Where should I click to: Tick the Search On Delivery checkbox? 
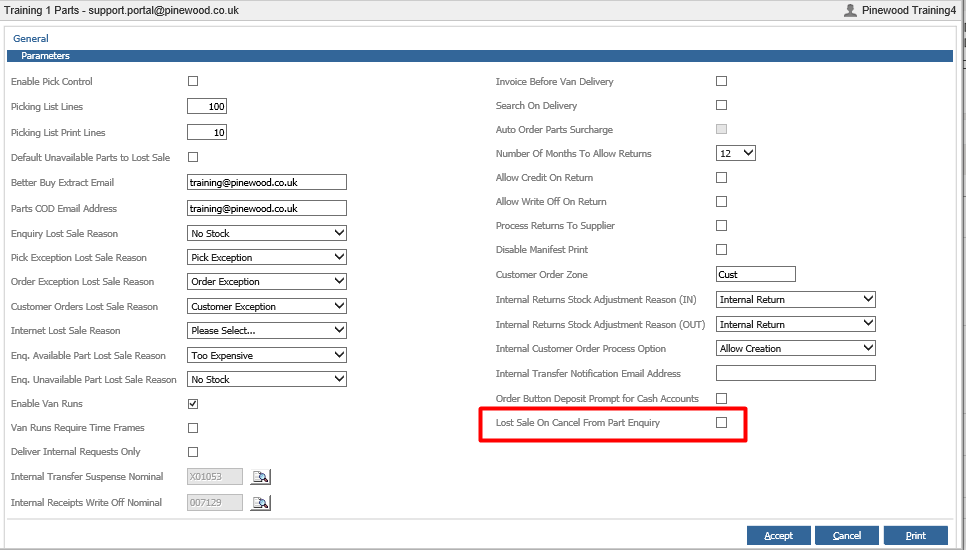coord(721,105)
